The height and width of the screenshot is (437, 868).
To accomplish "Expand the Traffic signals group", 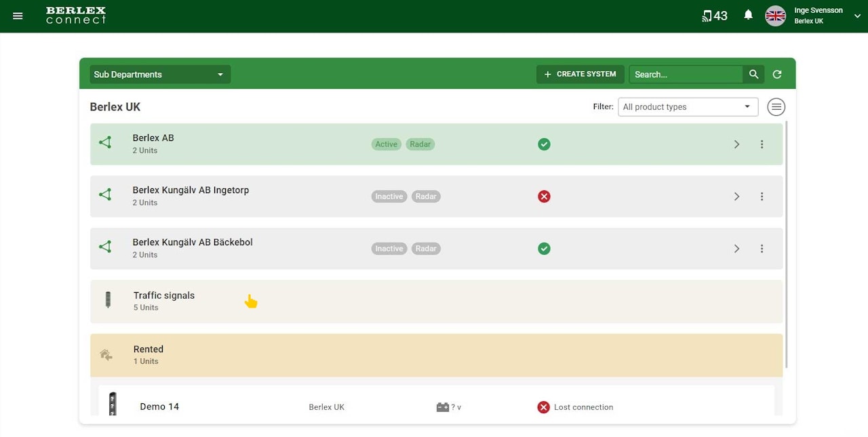I will [436, 301].
